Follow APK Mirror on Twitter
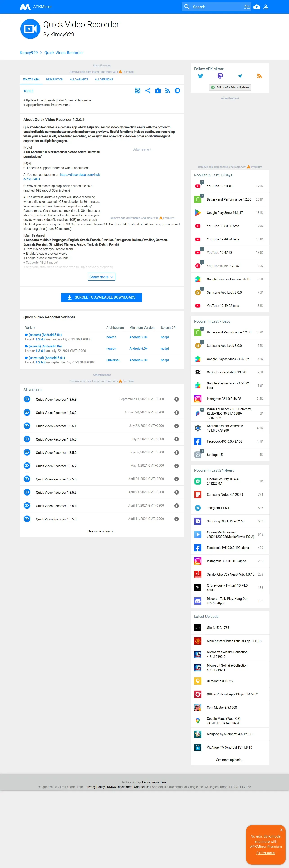Screen dimensions: 289x868 [201, 76]
